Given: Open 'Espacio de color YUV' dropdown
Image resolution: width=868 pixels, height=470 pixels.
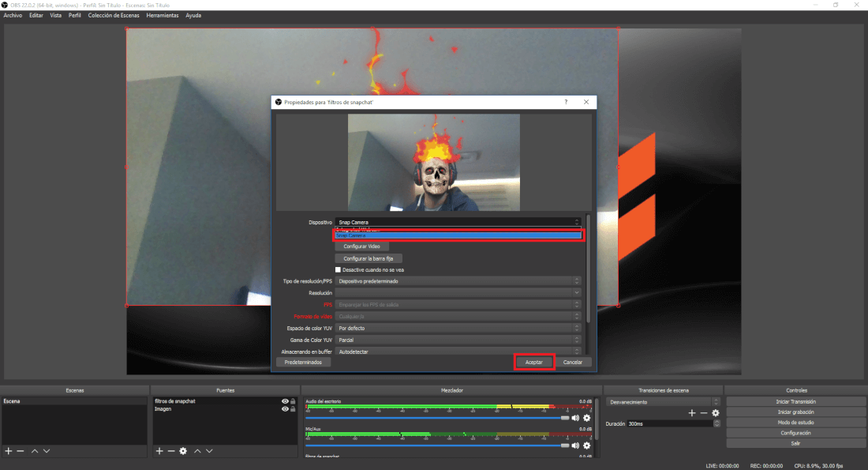Looking at the screenshot, I should [458, 328].
